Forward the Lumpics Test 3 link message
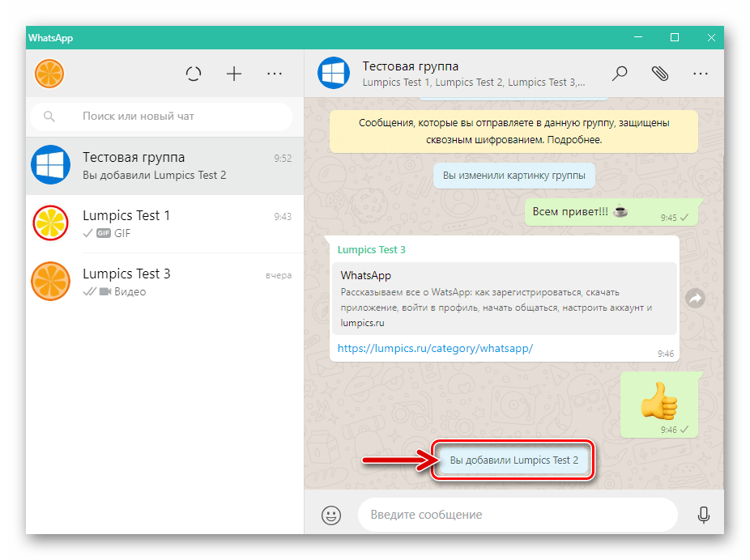This screenshot has width=750, height=560. (x=694, y=299)
